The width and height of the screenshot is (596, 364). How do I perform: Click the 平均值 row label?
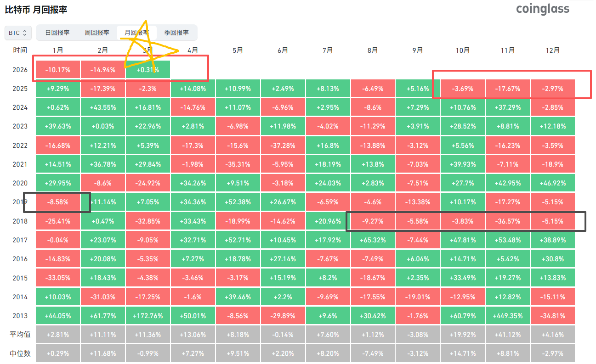(20, 335)
